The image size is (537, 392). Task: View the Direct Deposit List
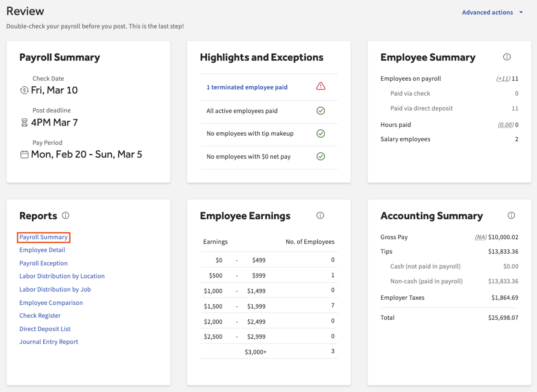pyautogui.click(x=45, y=329)
